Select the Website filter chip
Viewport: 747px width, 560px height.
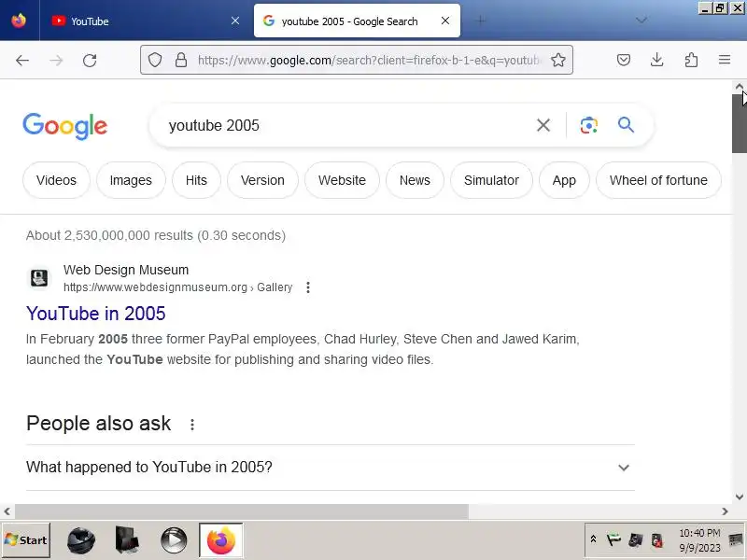(x=342, y=180)
